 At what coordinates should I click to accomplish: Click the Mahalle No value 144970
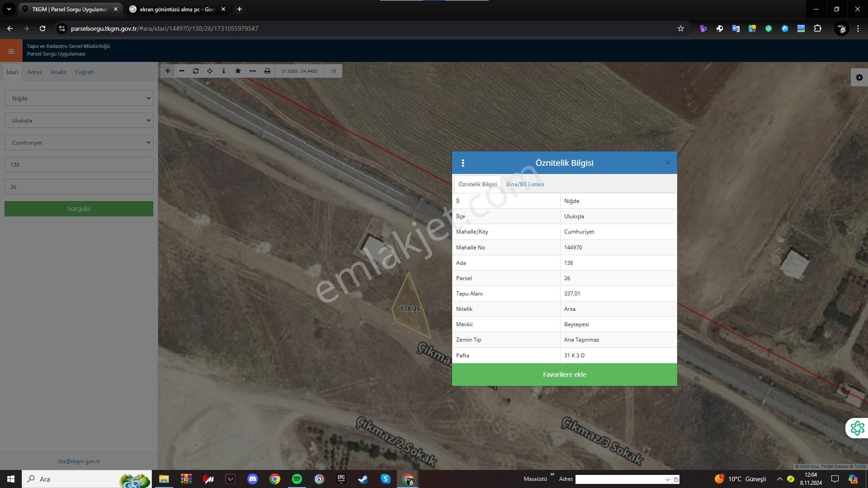573,248
